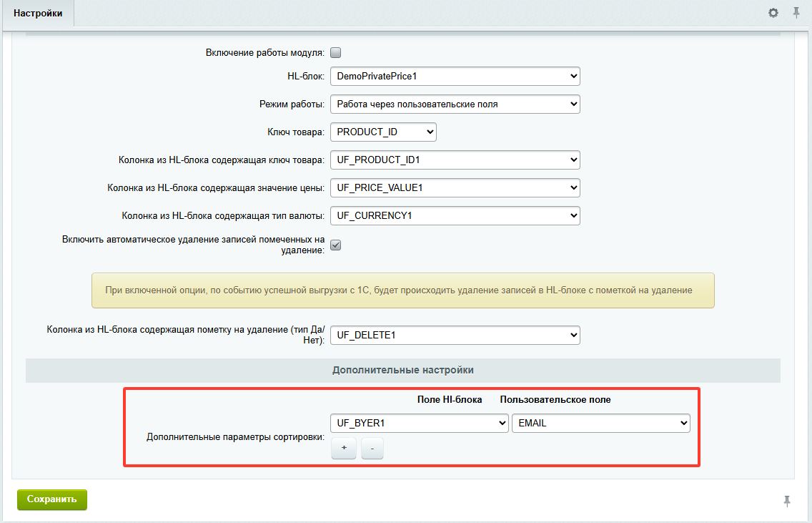Click the 'HL-блок:' label text

(306, 76)
